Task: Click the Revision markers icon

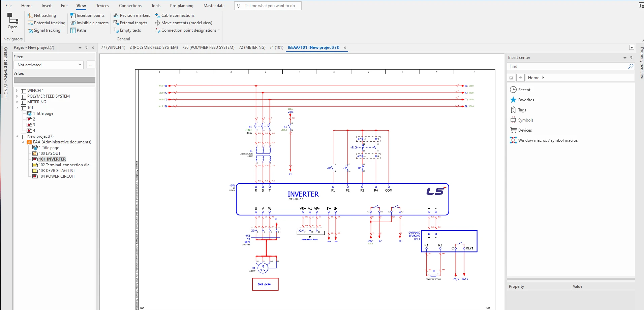Action: [116, 15]
